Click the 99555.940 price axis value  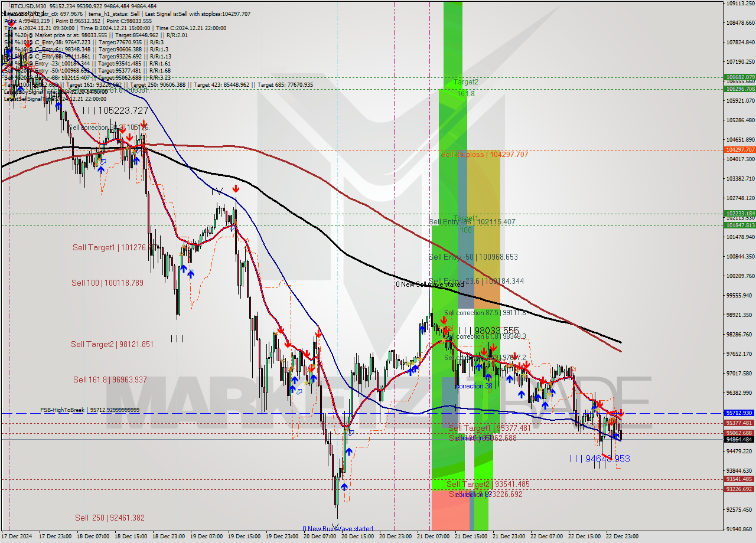(739, 295)
